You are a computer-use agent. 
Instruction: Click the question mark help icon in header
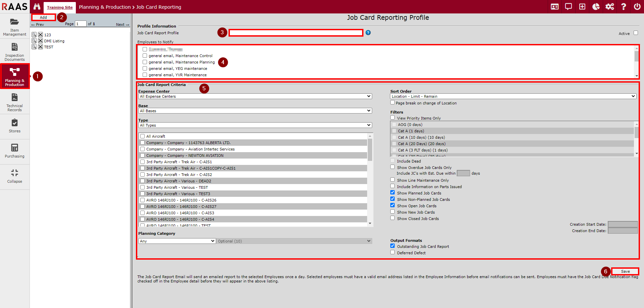[623, 7]
